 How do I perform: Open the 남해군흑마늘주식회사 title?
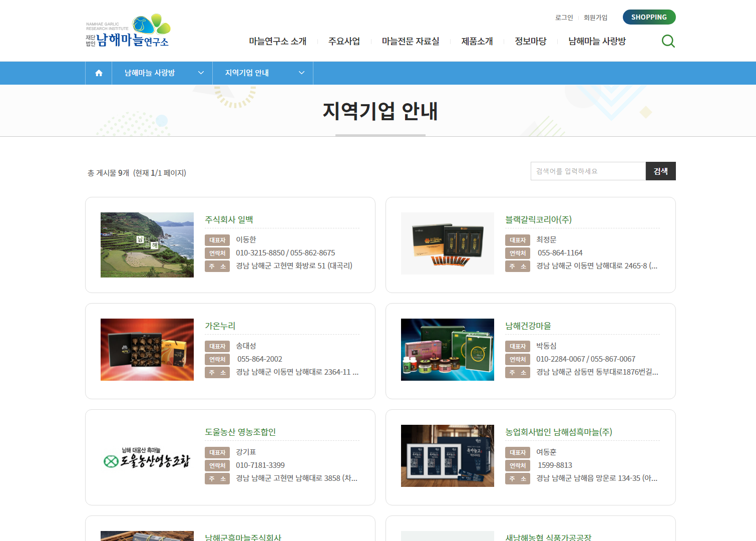tap(243, 537)
